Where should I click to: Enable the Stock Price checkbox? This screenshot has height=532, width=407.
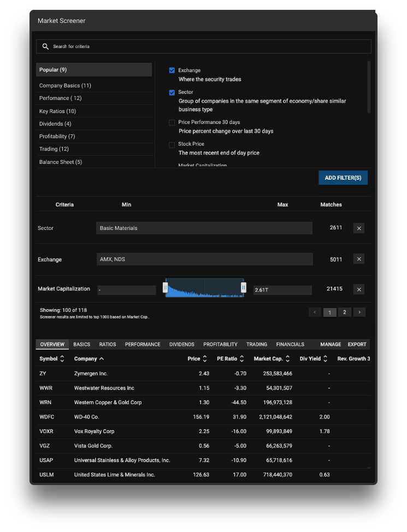click(172, 145)
